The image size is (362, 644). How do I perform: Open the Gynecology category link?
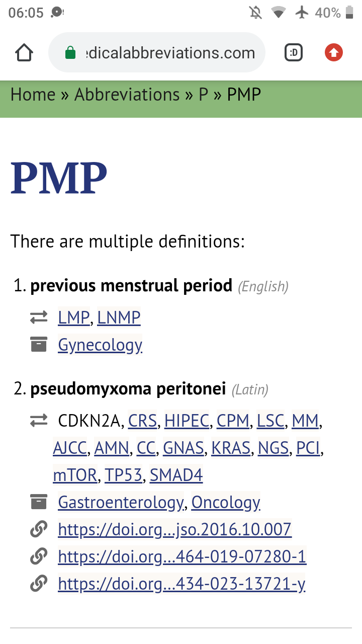(100, 345)
